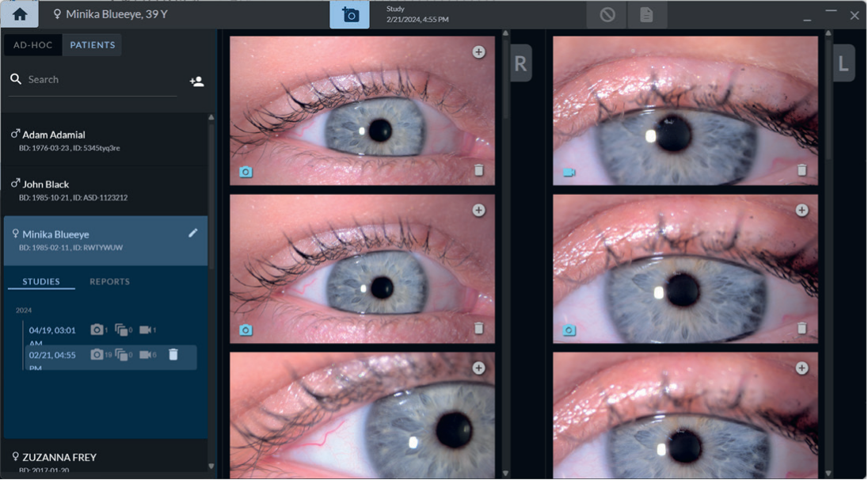Click the prohibited circle icon in header
The image size is (868, 480).
coord(607,14)
